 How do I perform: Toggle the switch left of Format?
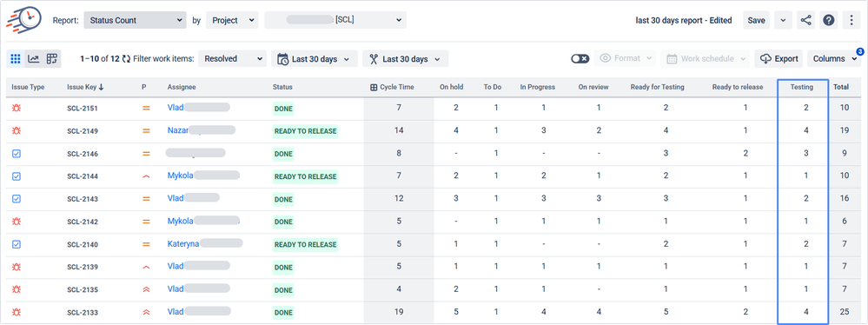click(580, 59)
